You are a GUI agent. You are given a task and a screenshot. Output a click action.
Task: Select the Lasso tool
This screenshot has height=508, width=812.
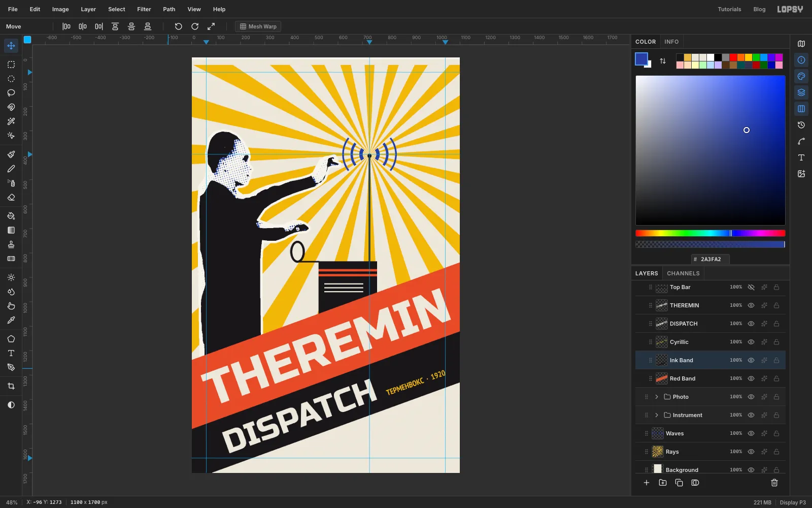point(11,93)
